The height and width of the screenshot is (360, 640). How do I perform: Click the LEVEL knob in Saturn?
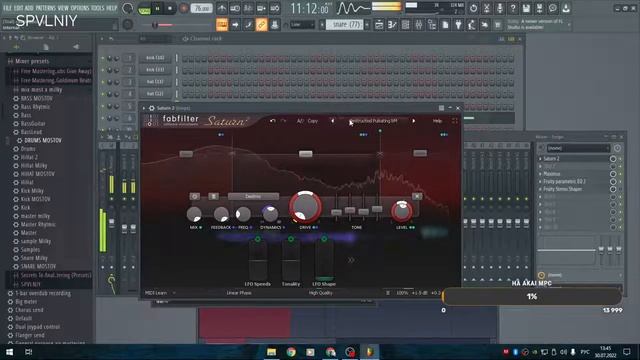tap(402, 211)
